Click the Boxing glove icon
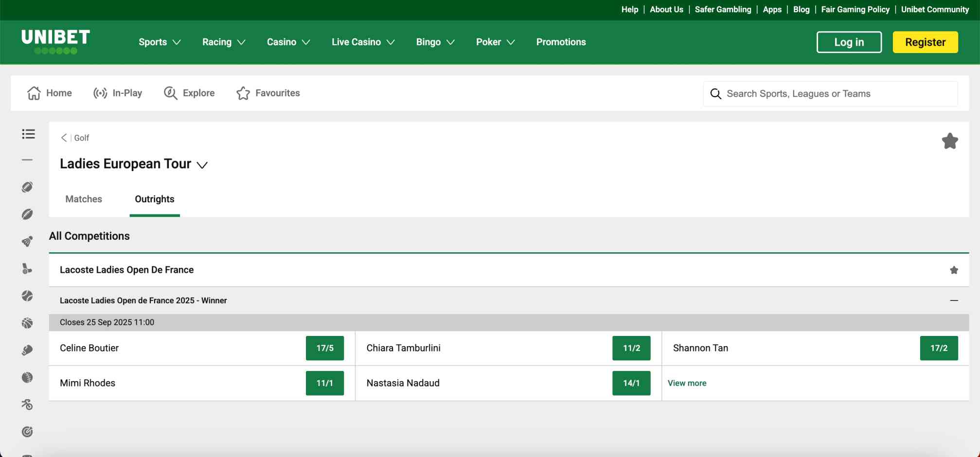 [28, 349]
